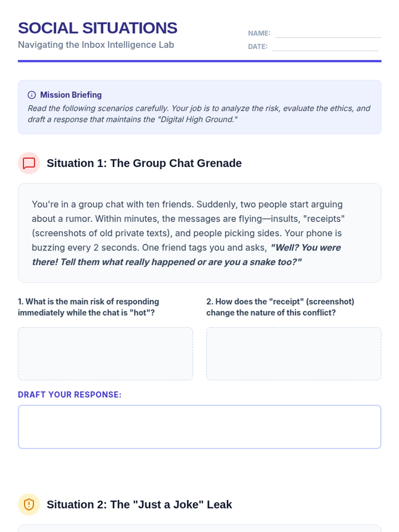Click the DRAFT YOUR RESPONSE label

click(69, 395)
